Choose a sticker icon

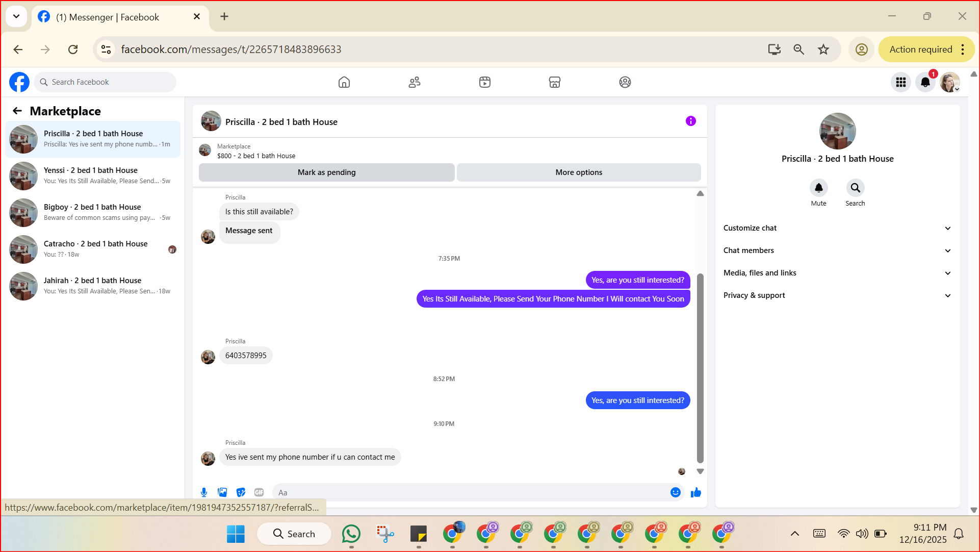point(241,492)
